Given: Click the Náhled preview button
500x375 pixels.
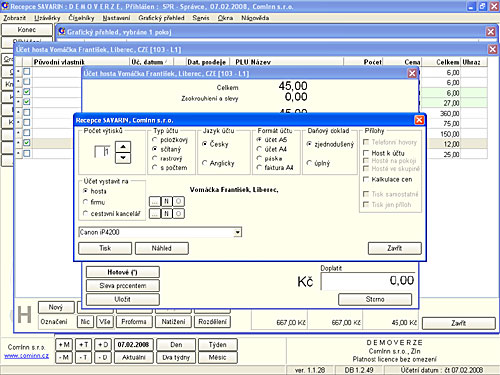Looking at the screenshot, I should tap(162, 248).
